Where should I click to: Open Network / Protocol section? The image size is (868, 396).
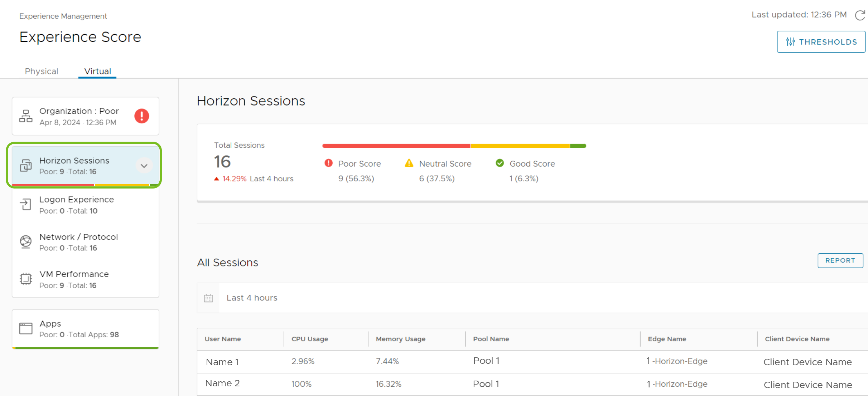pyautogui.click(x=86, y=242)
